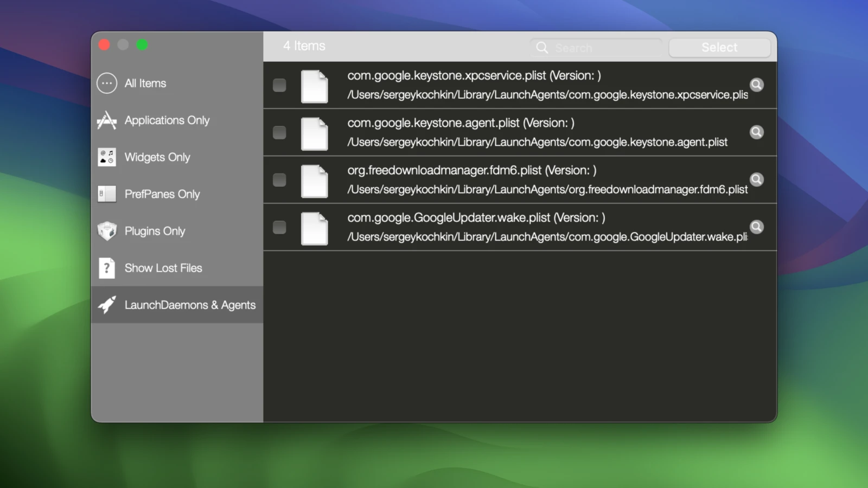868x488 pixels.
Task: Reveal fdm6.plist using its magnifier icon
Action: tap(756, 179)
